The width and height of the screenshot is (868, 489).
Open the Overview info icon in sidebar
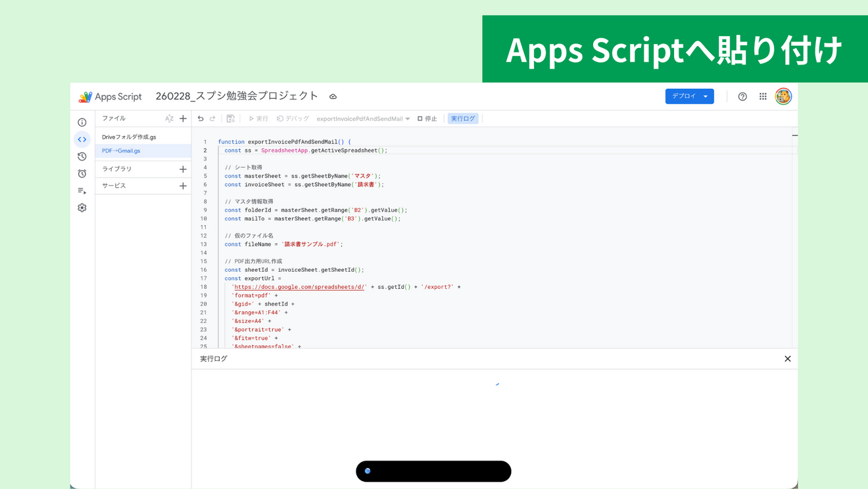(x=82, y=122)
